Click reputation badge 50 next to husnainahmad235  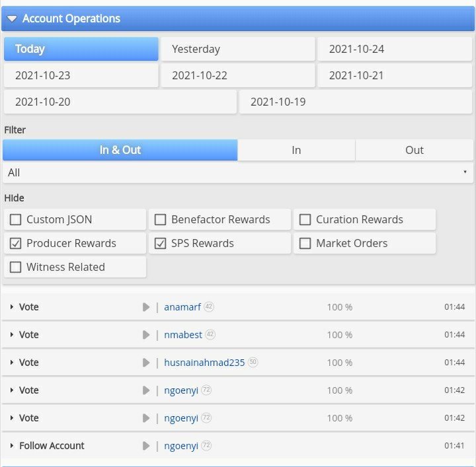point(253,362)
